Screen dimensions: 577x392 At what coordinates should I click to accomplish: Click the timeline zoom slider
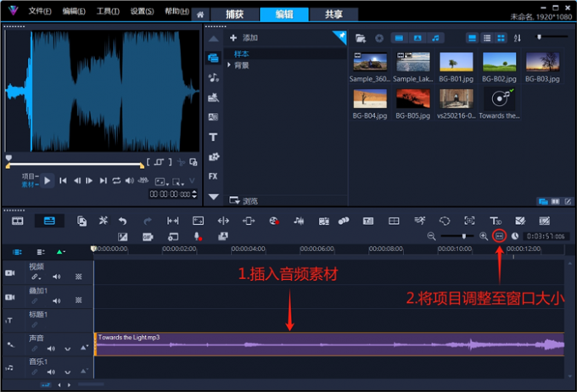coord(457,236)
